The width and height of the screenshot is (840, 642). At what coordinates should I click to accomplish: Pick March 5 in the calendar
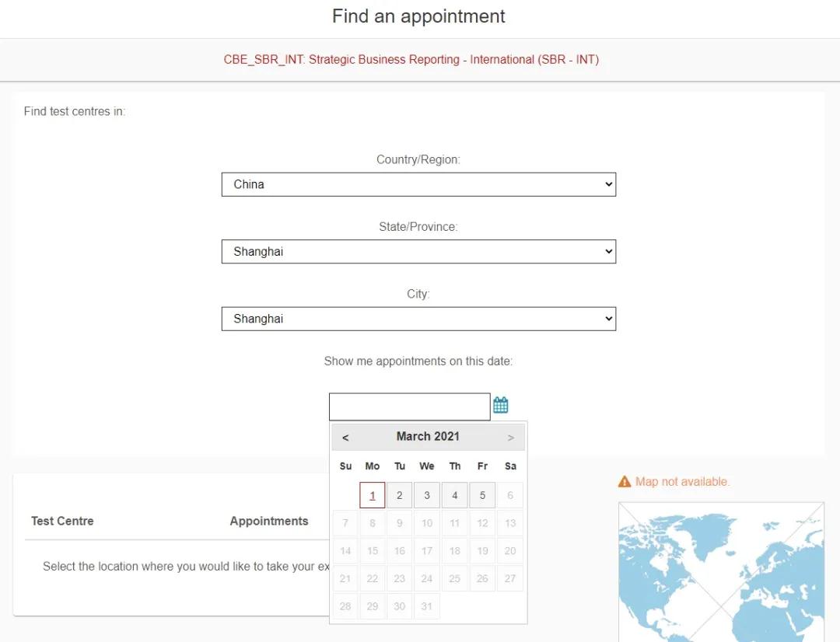[x=482, y=495]
